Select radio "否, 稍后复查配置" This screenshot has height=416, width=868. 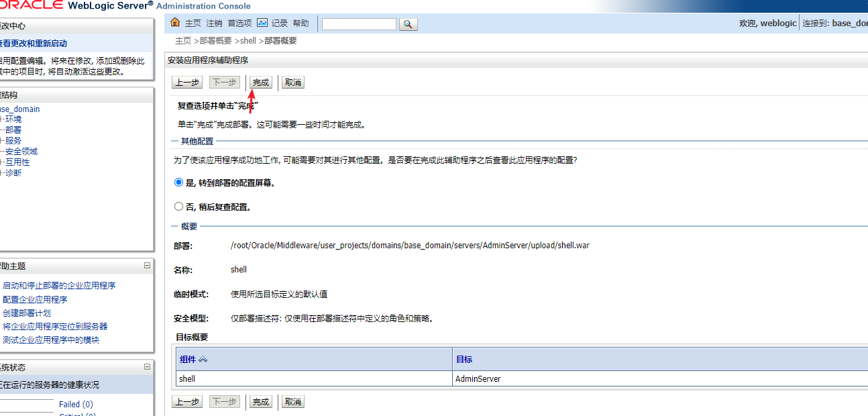(x=178, y=207)
